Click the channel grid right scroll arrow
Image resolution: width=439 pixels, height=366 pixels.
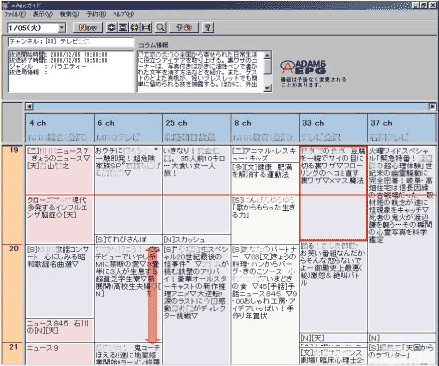[x=432, y=107]
